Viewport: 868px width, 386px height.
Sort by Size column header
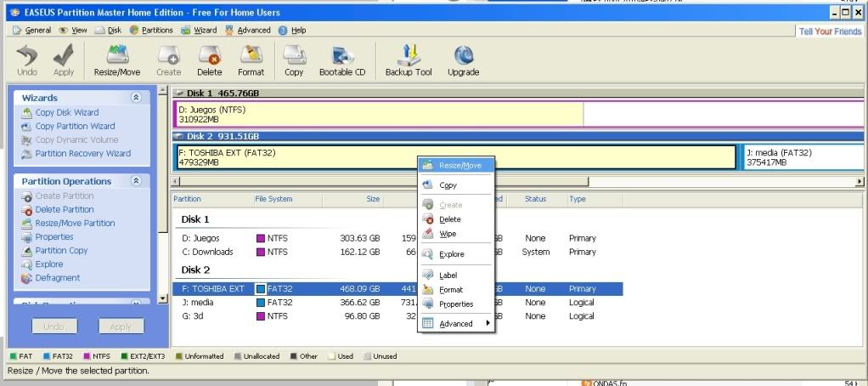[352, 199]
